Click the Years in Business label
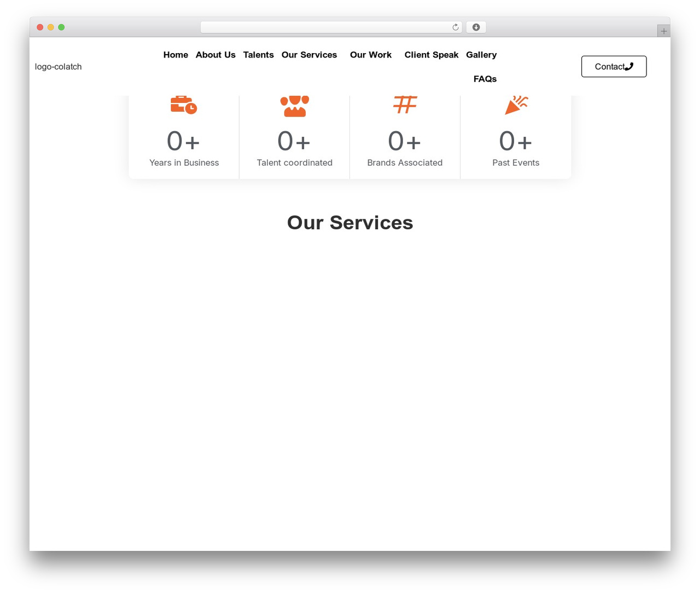The height and width of the screenshot is (593, 700). pos(184,162)
